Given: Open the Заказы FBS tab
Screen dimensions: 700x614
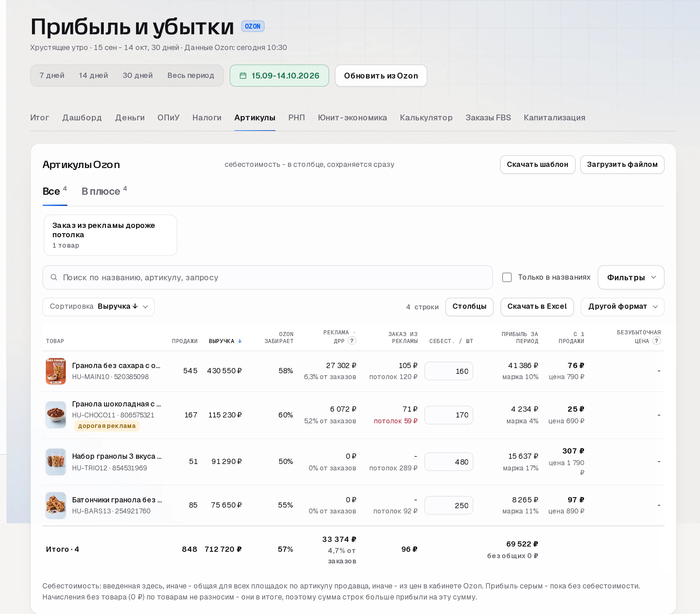Looking at the screenshot, I should coord(488,117).
